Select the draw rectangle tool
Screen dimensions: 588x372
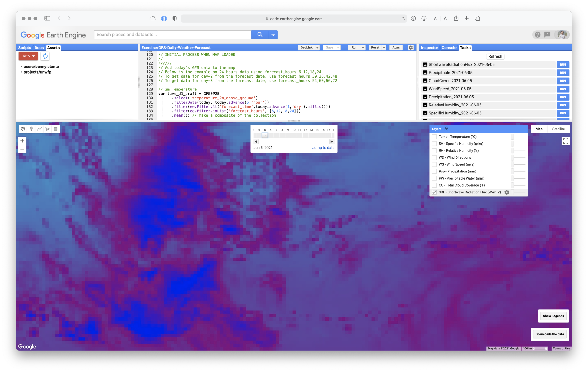point(56,129)
